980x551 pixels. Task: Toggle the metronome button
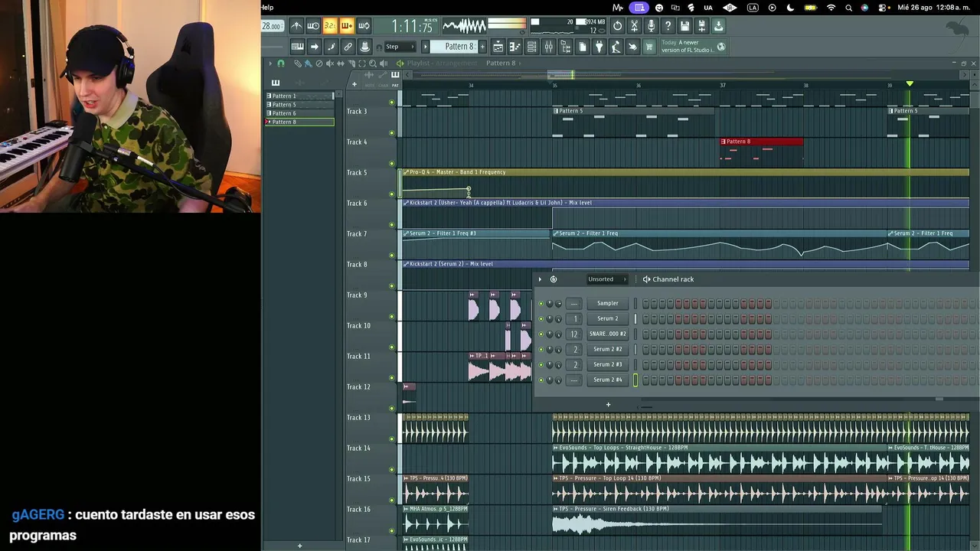(296, 26)
